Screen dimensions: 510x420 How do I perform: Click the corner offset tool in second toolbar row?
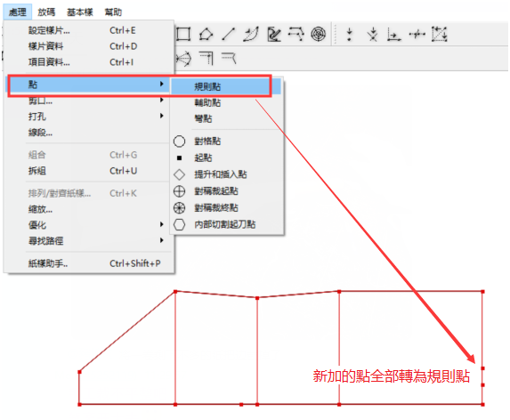tap(206, 58)
